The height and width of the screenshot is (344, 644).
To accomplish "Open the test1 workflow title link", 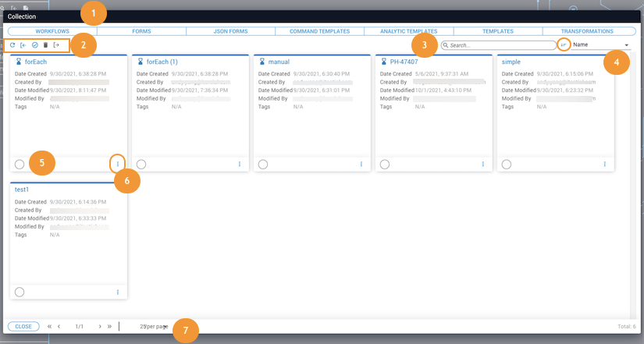I will tap(22, 190).
